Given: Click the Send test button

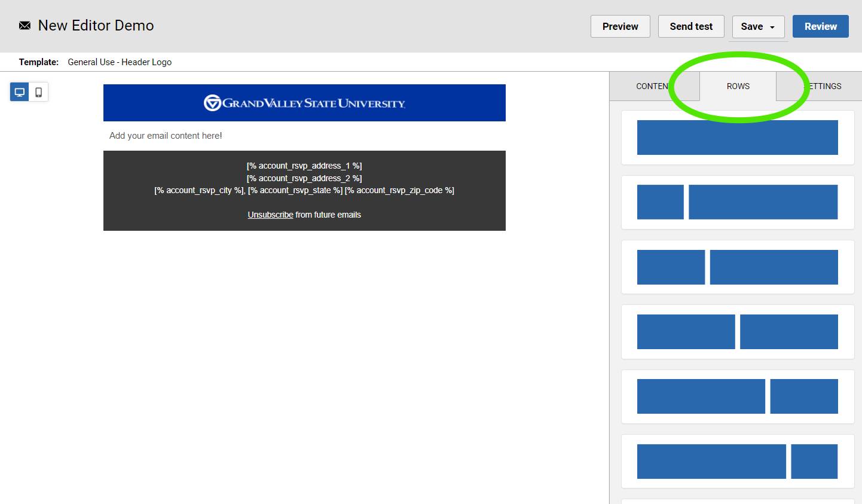Looking at the screenshot, I should pos(690,26).
